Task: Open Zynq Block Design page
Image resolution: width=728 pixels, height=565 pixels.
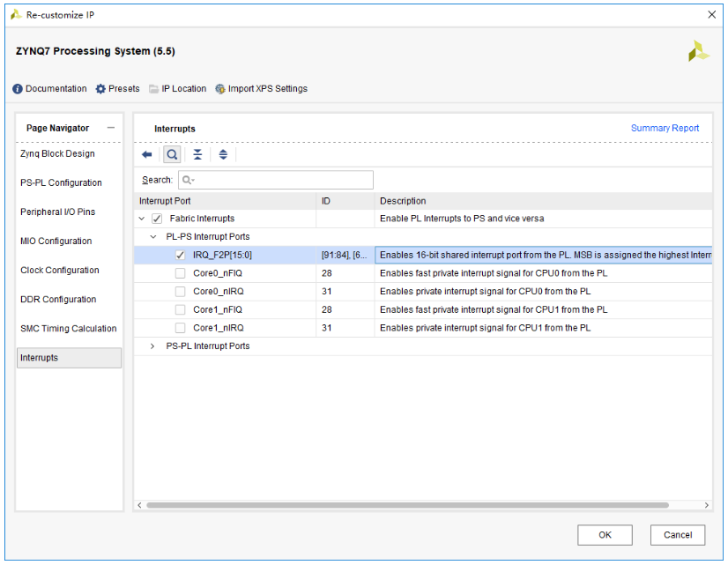Action: 57,153
